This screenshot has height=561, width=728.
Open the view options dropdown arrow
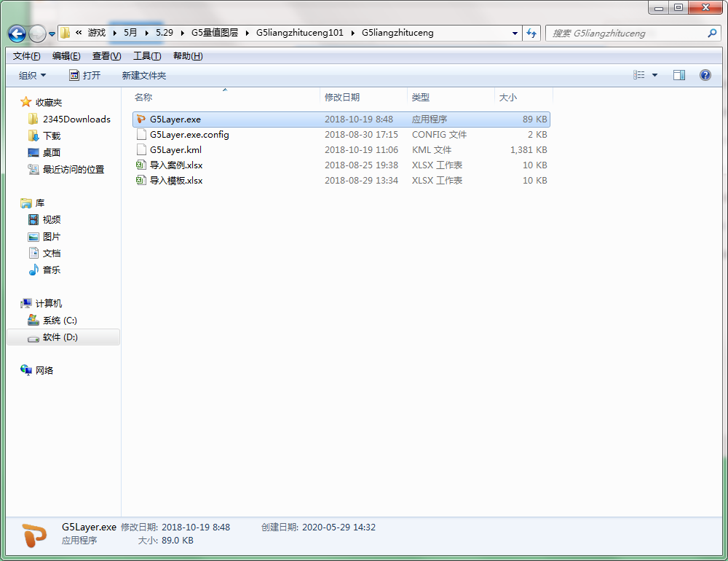click(x=654, y=75)
